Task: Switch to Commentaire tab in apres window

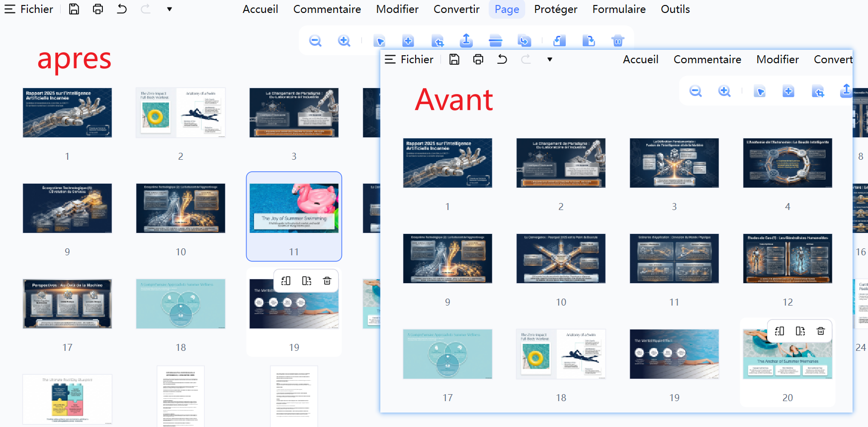Action: click(327, 9)
